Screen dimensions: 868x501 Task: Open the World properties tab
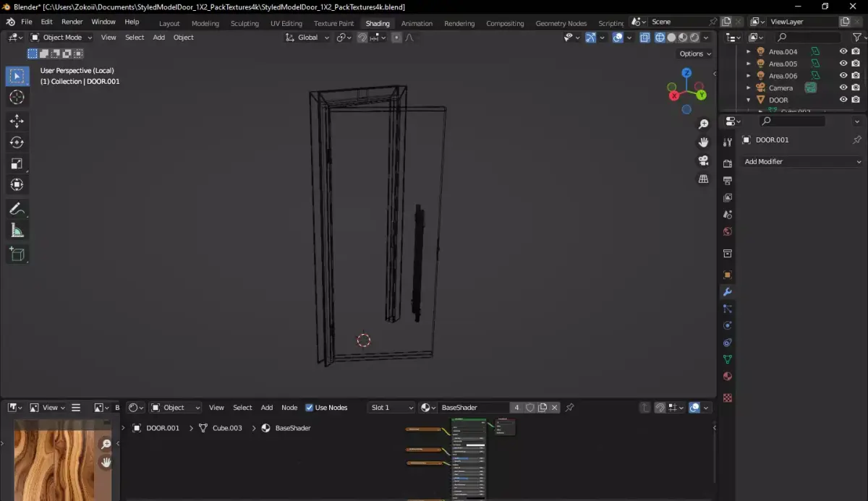pyautogui.click(x=728, y=232)
